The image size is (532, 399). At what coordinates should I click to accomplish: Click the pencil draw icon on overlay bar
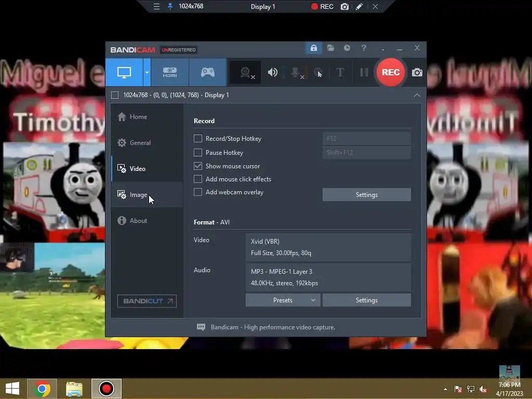[360, 6]
